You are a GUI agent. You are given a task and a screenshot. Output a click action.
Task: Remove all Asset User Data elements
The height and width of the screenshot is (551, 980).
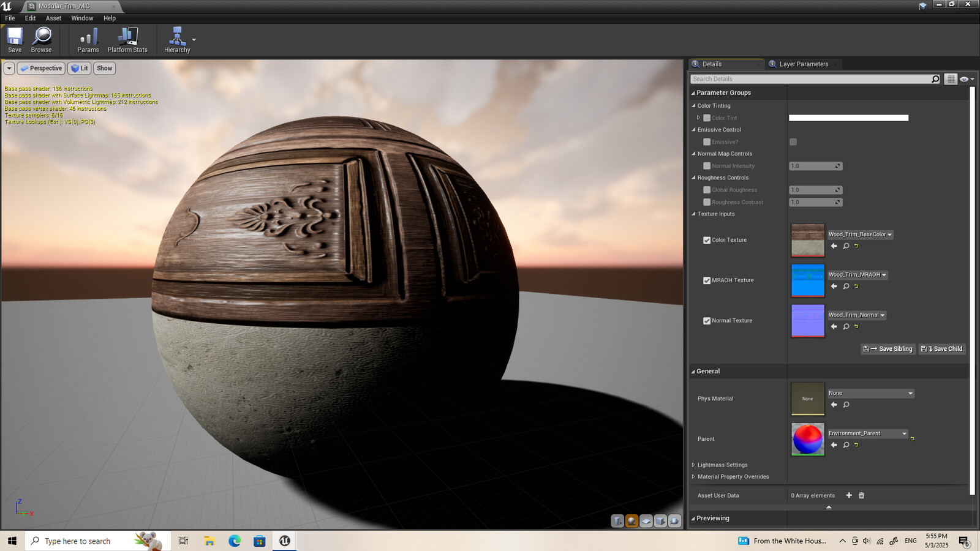pos(861,495)
